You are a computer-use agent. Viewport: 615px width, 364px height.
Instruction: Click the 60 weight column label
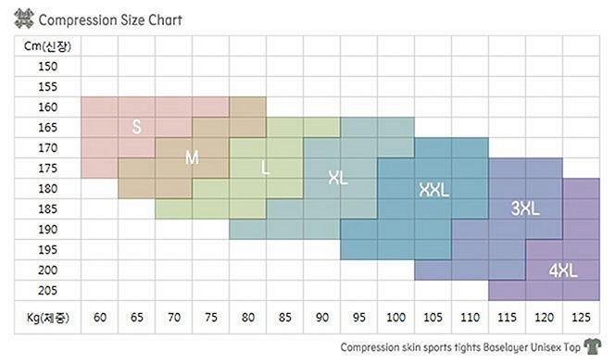100,317
